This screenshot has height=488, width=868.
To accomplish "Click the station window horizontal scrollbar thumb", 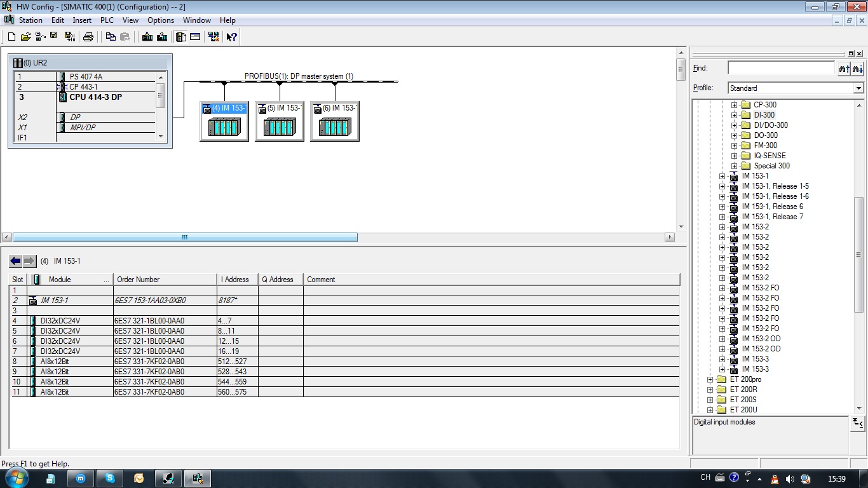I will coord(185,237).
